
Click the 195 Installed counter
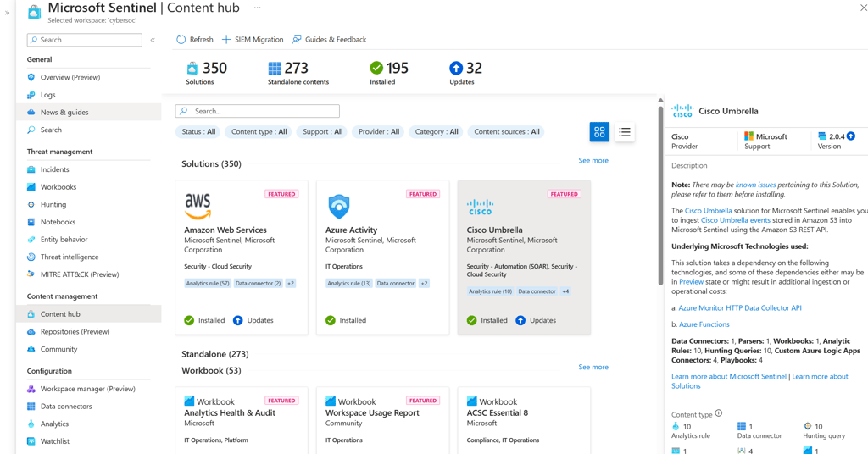pyautogui.click(x=388, y=73)
